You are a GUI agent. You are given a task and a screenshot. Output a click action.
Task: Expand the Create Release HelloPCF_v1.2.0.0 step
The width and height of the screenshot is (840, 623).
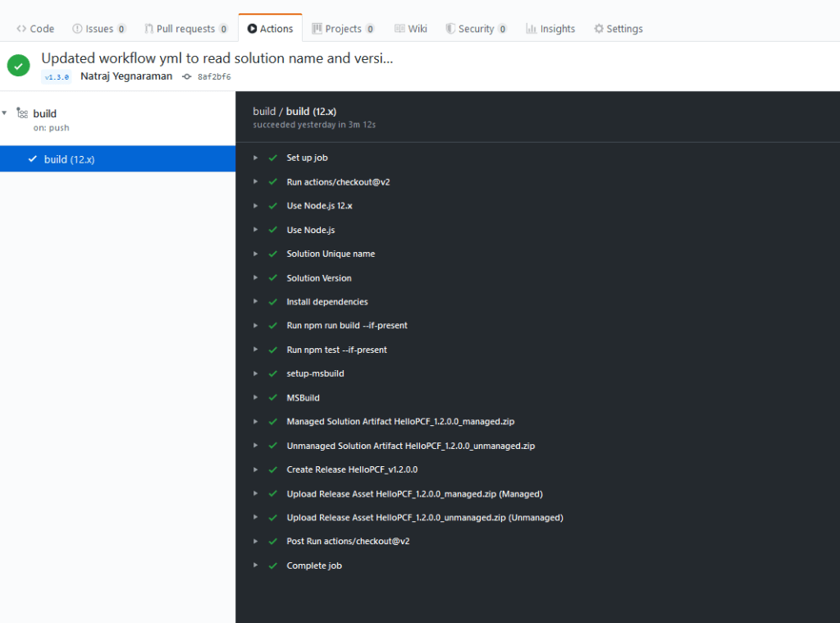[256, 469]
